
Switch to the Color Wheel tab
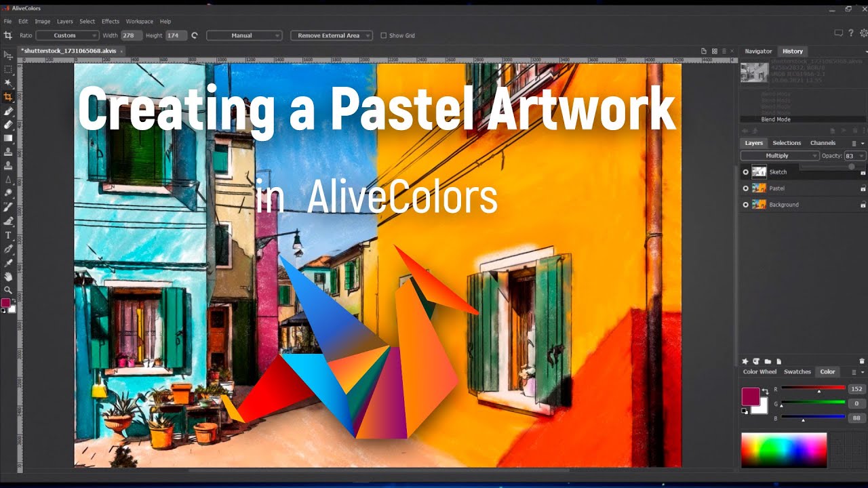tap(759, 372)
